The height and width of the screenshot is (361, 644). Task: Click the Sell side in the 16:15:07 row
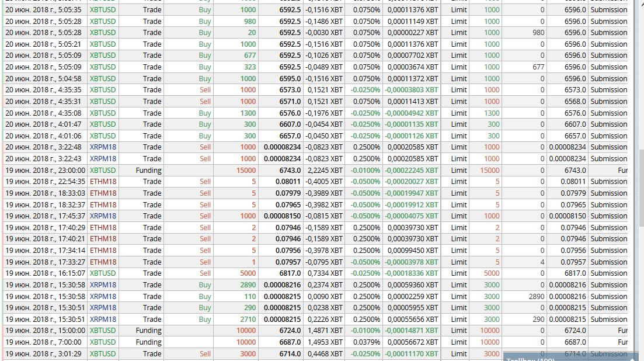pyautogui.click(x=205, y=273)
